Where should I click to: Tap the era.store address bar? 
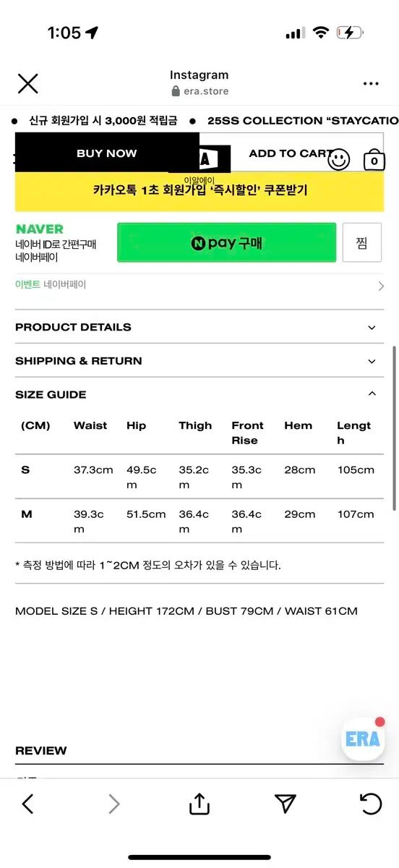click(x=199, y=91)
